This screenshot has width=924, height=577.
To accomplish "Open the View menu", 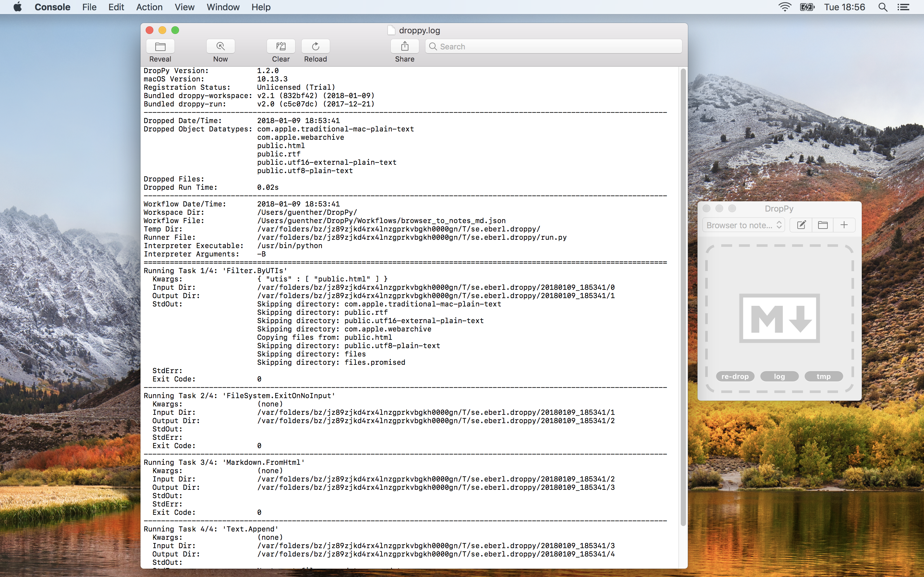I will [184, 7].
